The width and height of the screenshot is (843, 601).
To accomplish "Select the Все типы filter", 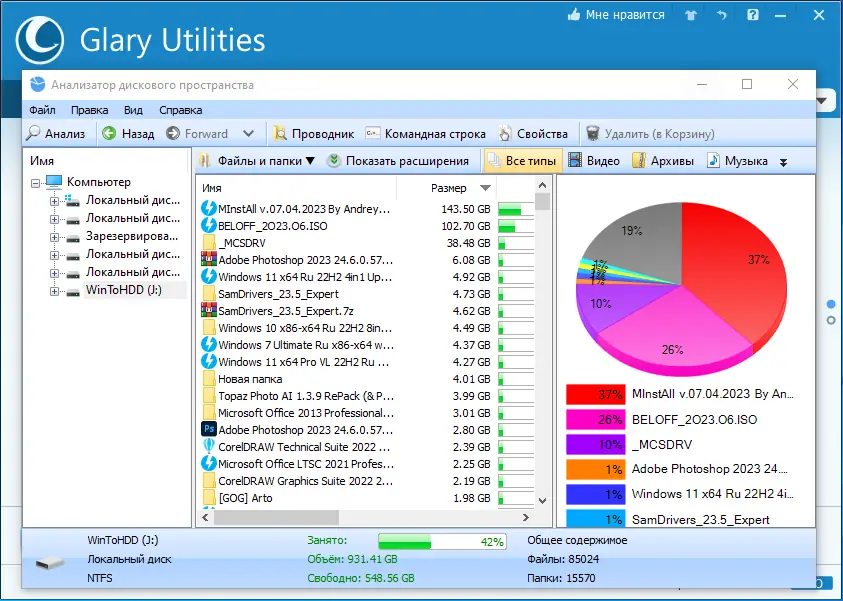I will coord(523,161).
